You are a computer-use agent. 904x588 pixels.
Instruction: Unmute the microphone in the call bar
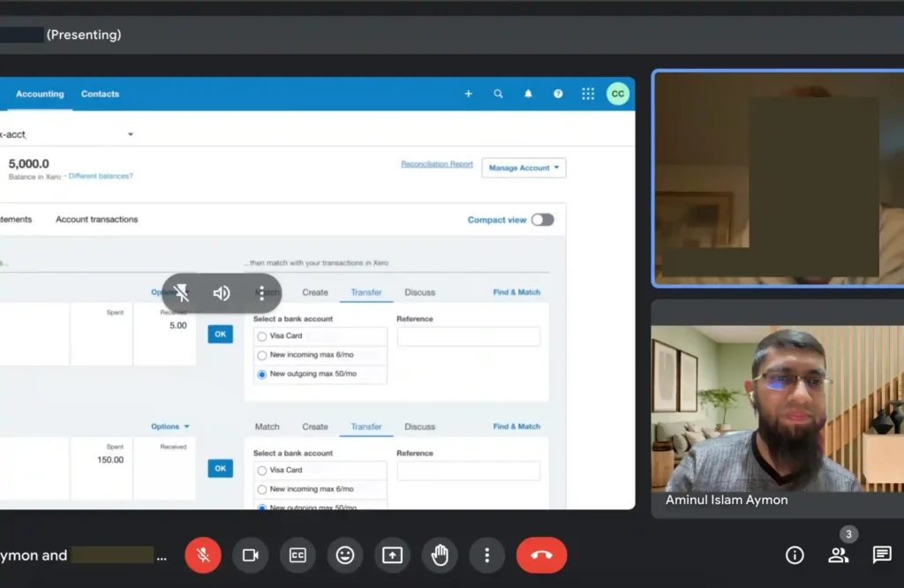pyautogui.click(x=203, y=555)
